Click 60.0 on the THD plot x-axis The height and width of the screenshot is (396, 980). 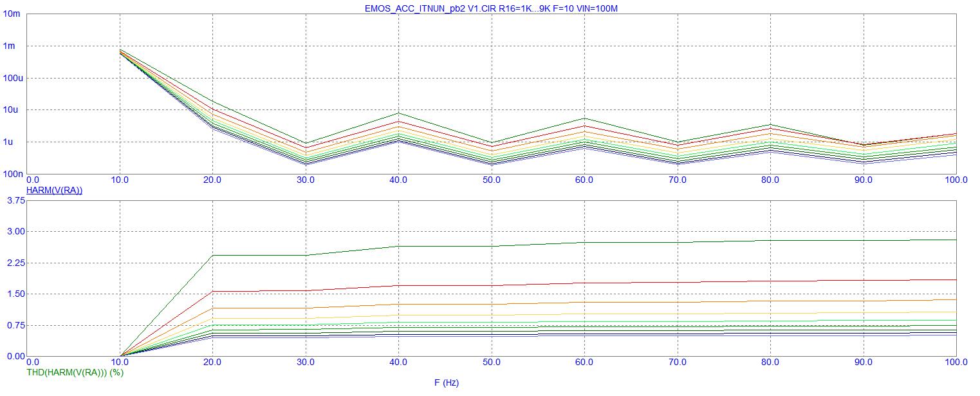click(585, 363)
